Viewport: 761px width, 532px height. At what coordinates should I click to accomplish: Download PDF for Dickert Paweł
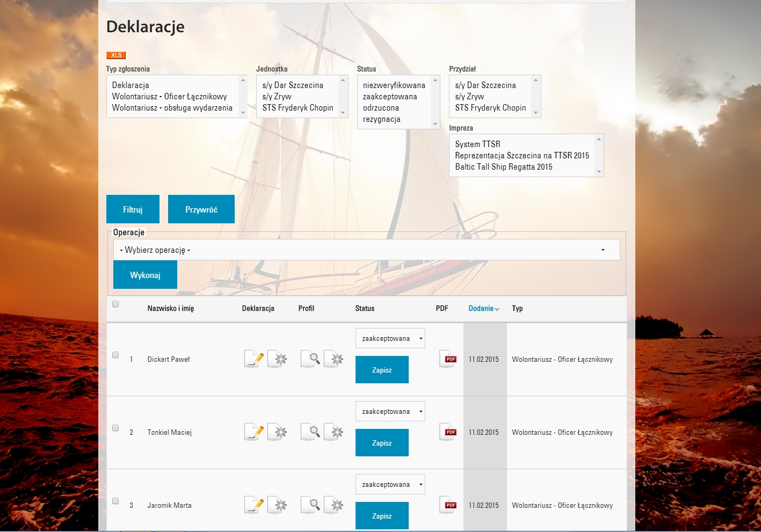(x=448, y=359)
